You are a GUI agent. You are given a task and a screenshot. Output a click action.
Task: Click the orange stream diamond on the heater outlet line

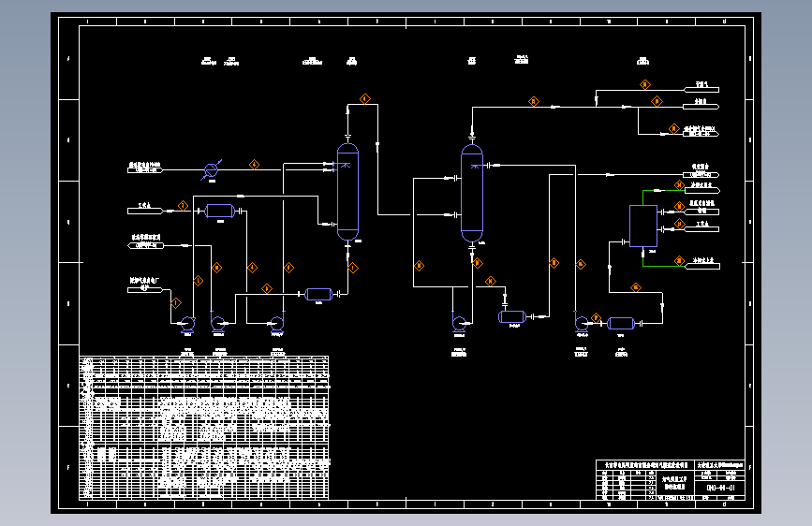pos(254,165)
